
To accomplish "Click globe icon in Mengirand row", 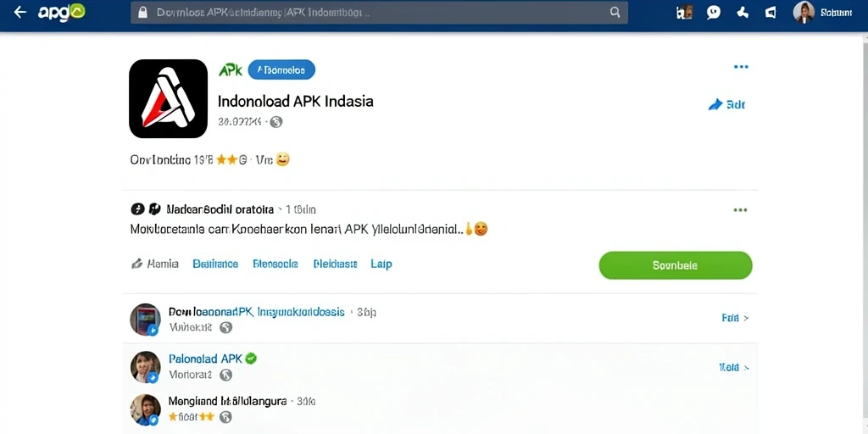I will tap(225, 417).
